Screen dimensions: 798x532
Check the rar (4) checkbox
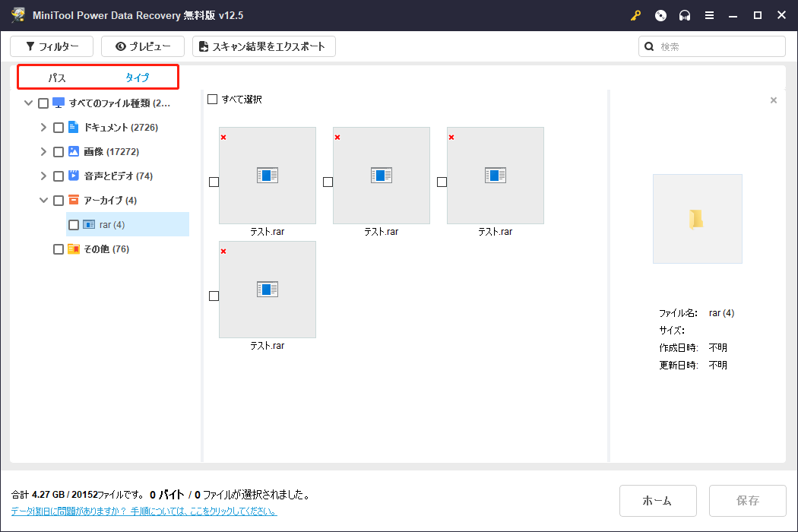pyautogui.click(x=74, y=224)
